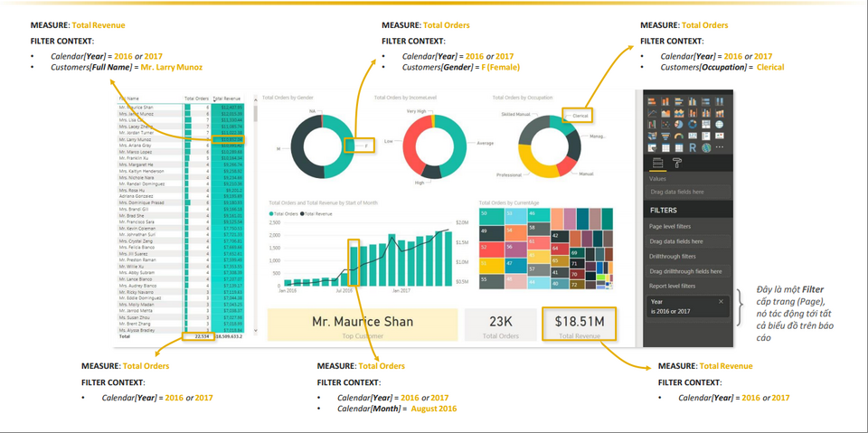Switch to the Fields pane icon
The image size is (868, 433).
(657, 164)
